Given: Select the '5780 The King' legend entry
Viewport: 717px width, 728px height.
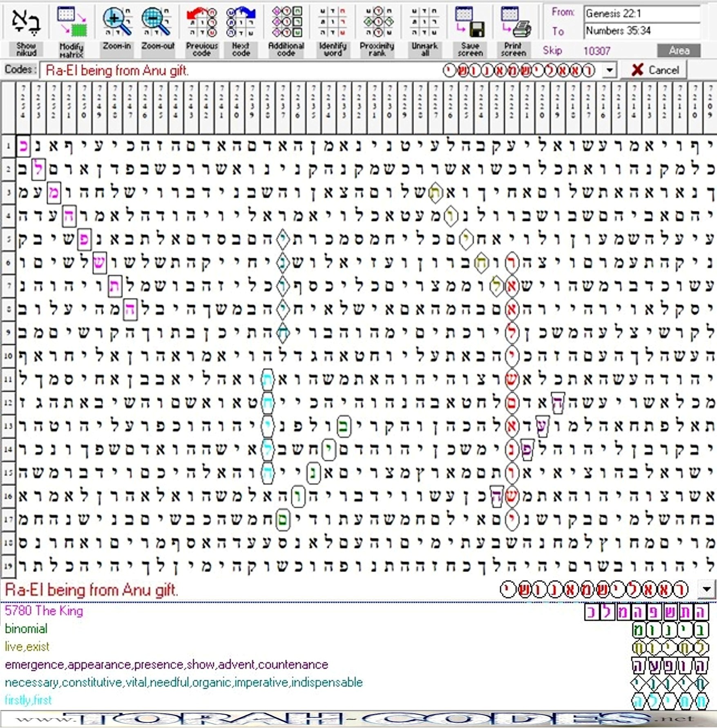Looking at the screenshot, I should 44,611.
